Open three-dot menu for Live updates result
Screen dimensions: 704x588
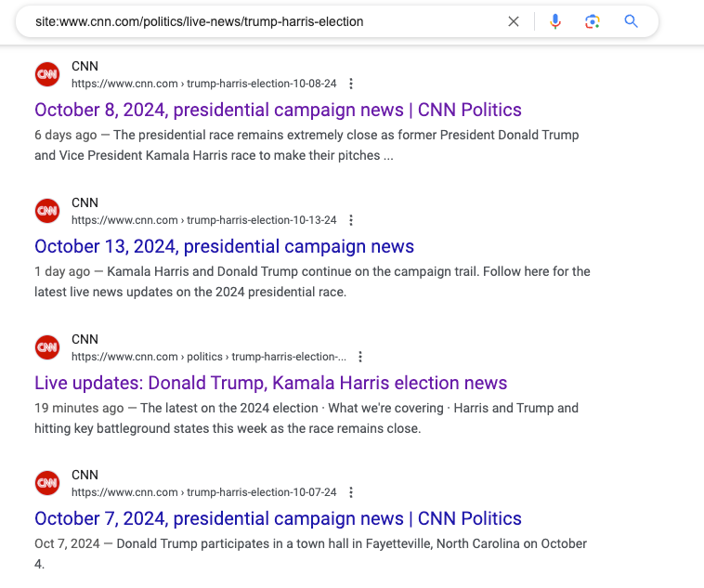[360, 357]
